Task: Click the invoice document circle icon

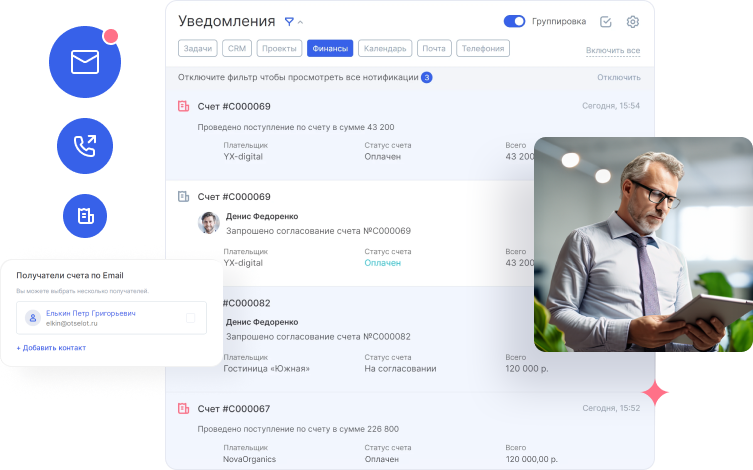Action: tap(85, 215)
